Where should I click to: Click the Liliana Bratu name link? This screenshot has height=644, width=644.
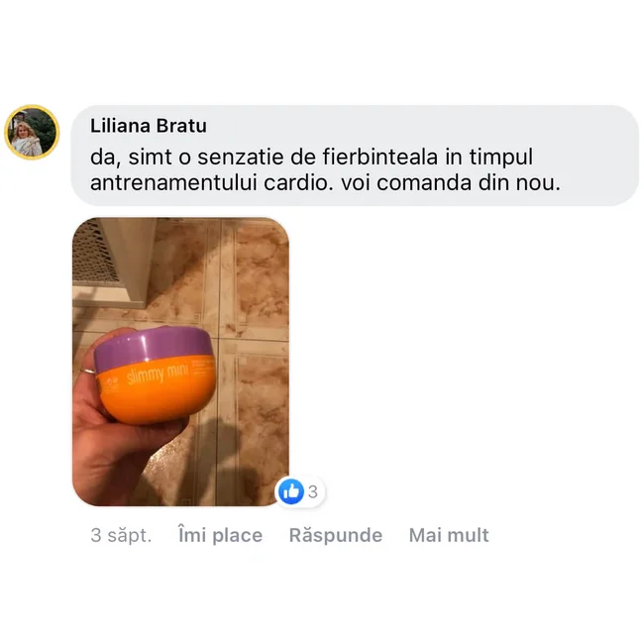149,126
